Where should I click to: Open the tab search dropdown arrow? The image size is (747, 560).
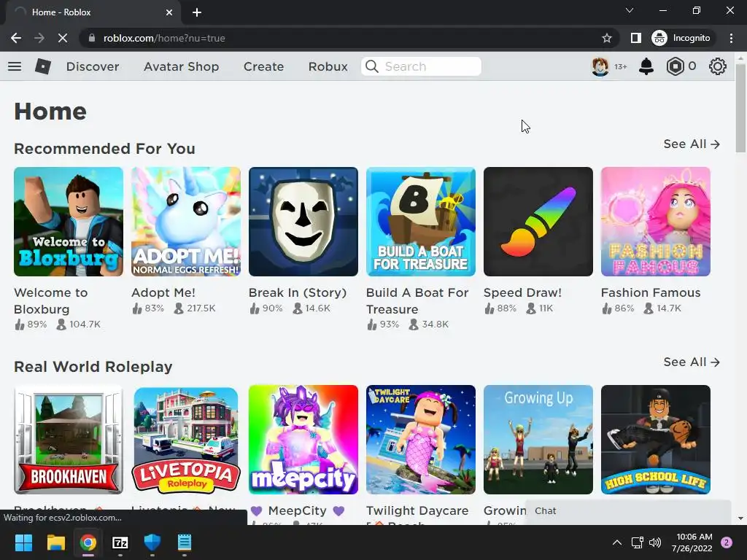point(630,10)
